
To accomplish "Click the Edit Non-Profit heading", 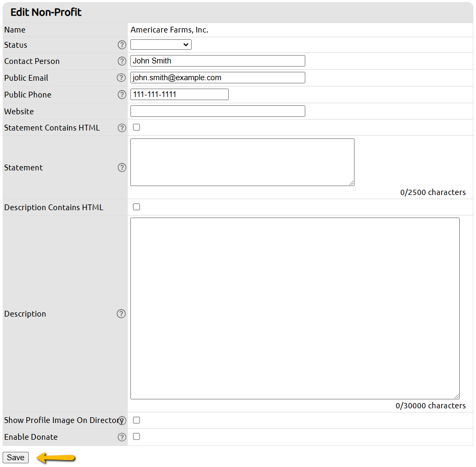I will [x=46, y=12].
